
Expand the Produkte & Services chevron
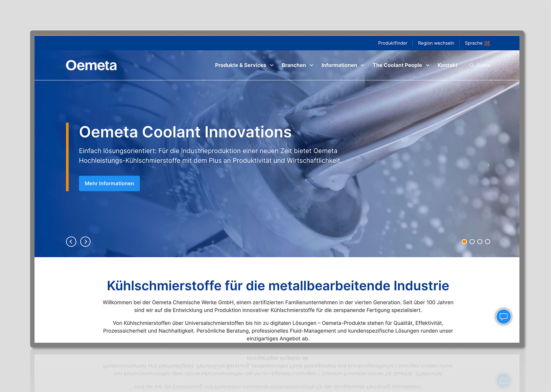click(x=272, y=65)
